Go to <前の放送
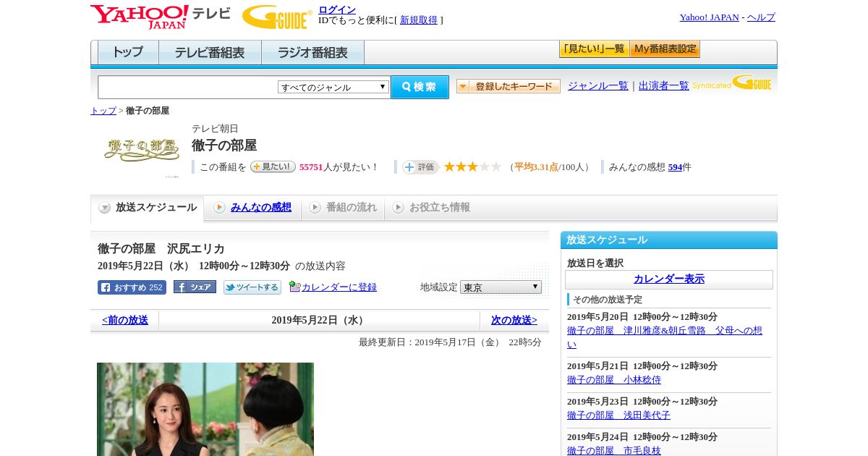 (x=125, y=320)
